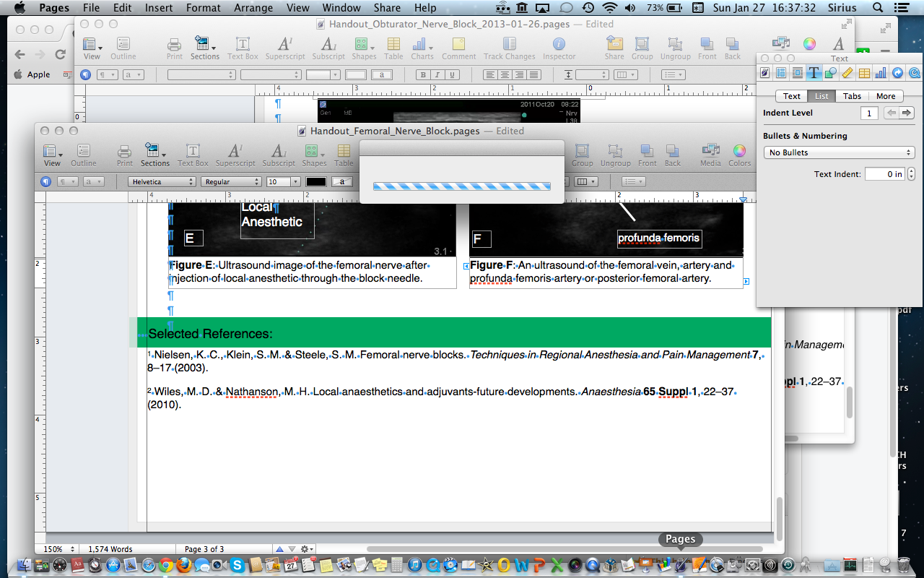Select Wrap inspector icon in Text panel
The image size is (924, 578).
pos(798,72)
